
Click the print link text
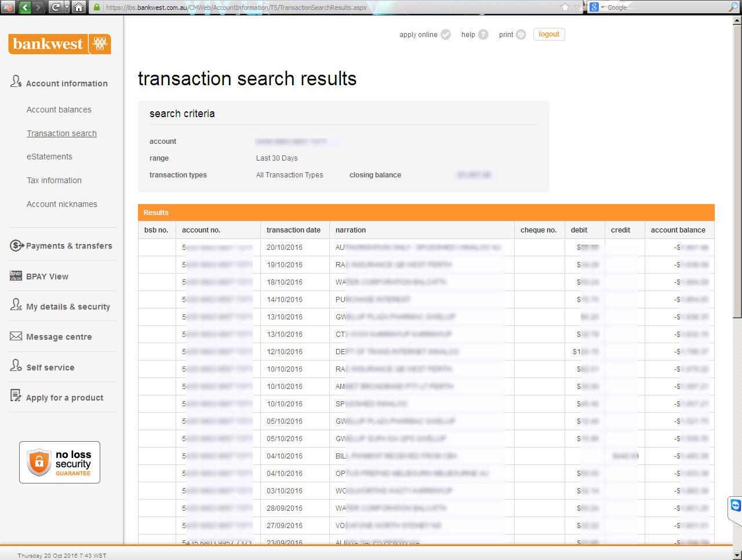point(506,35)
